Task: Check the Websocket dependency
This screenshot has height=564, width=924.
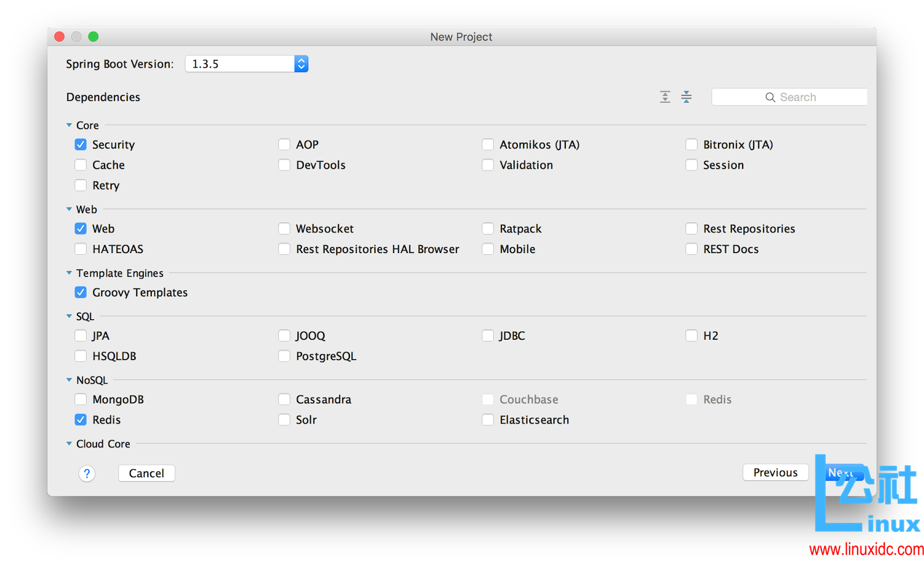Action: coord(284,229)
